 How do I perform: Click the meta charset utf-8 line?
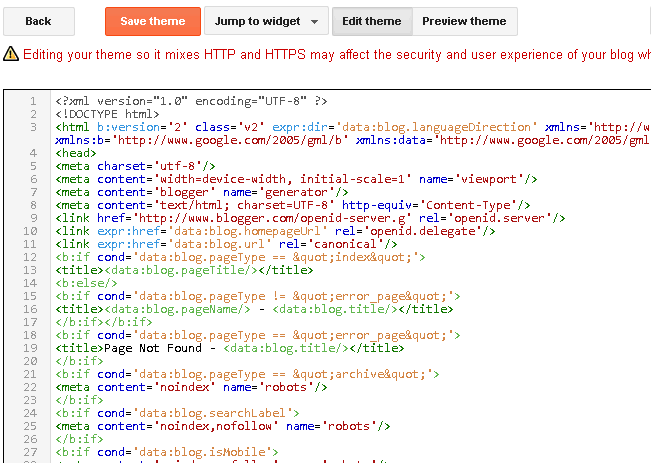tap(129, 166)
